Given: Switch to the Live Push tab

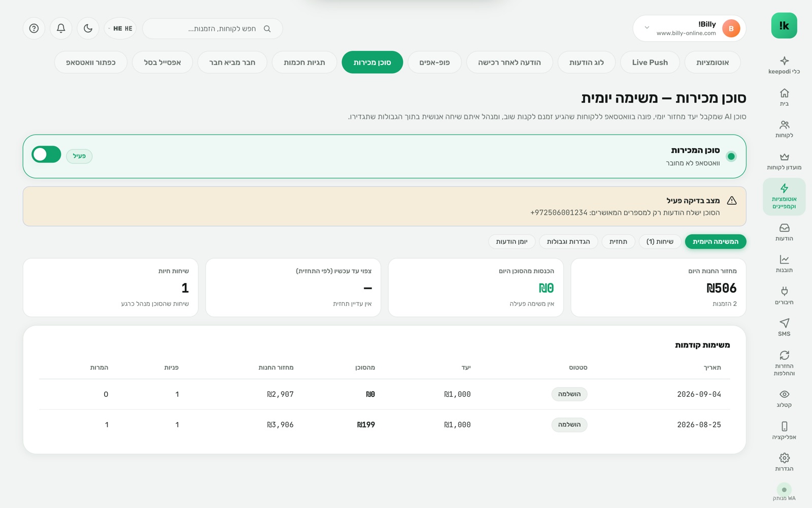Looking at the screenshot, I should coord(650,62).
